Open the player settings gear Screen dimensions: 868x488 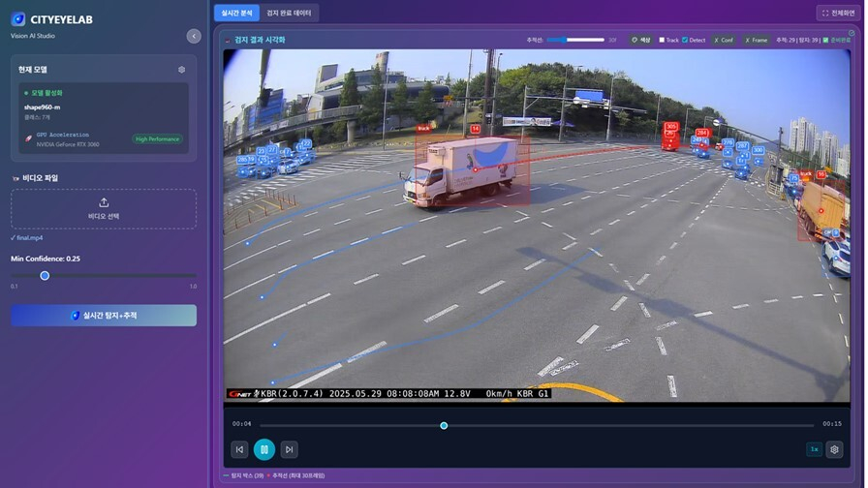coord(834,449)
